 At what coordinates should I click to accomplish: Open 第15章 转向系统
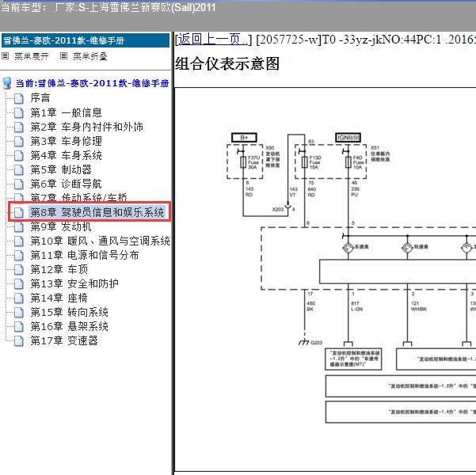[69, 313]
